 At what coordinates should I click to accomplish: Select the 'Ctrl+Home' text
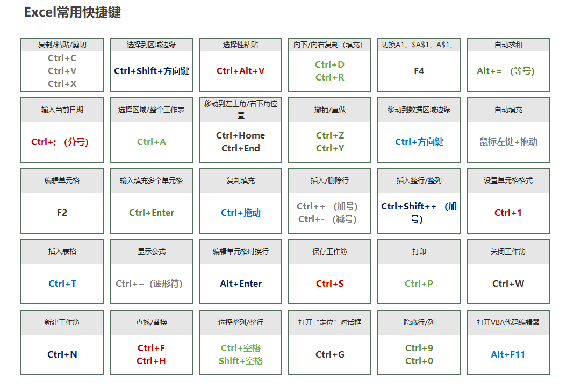240,135
